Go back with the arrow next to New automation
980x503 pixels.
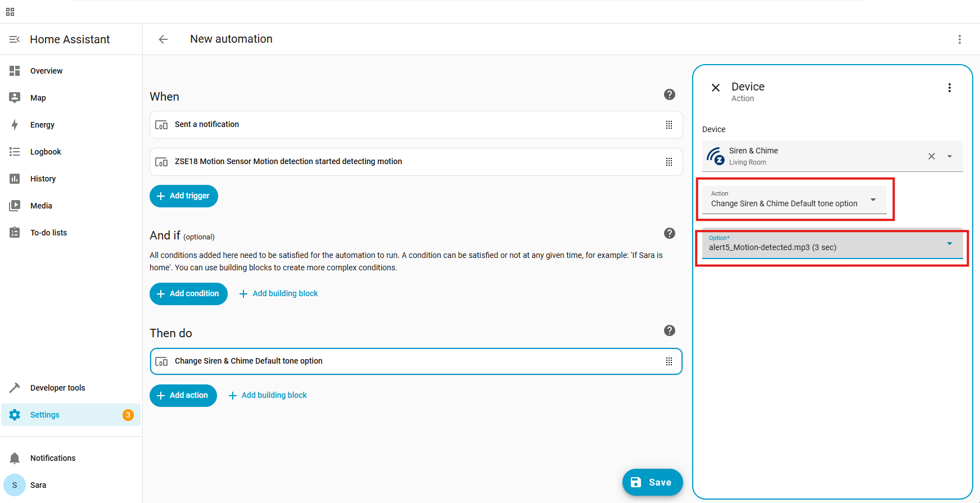pyautogui.click(x=163, y=39)
